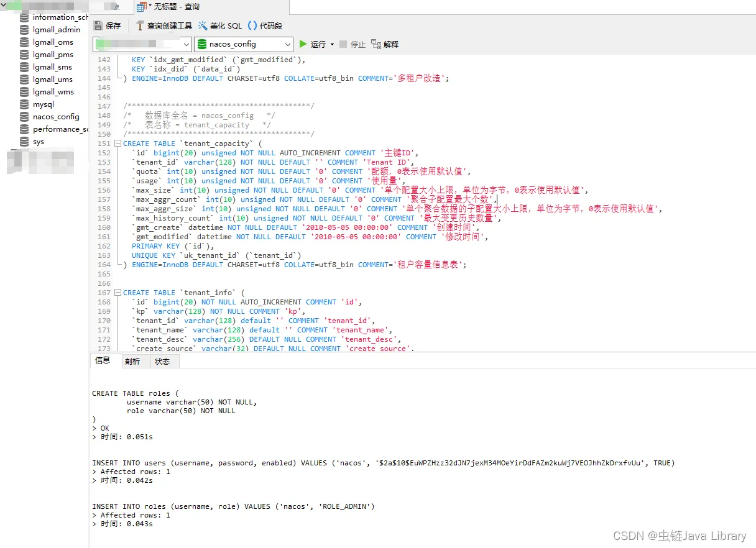Click the lgmall_oms database icon

click(24, 42)
